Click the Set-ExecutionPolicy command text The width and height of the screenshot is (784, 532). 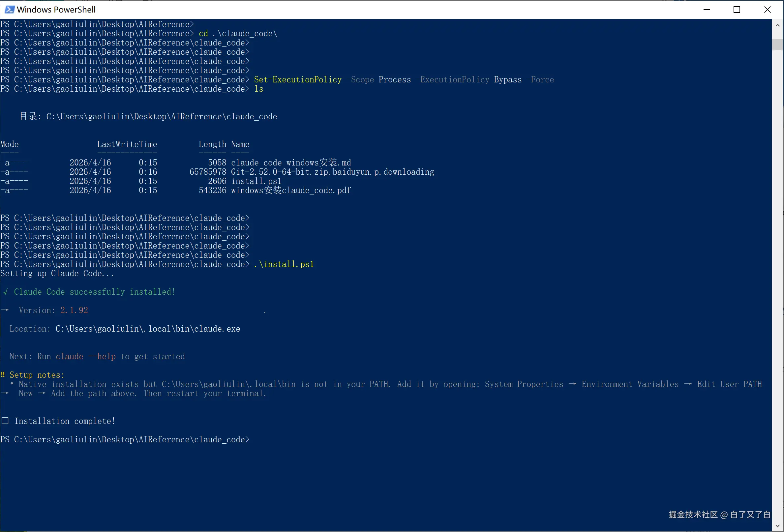point(297,80)
